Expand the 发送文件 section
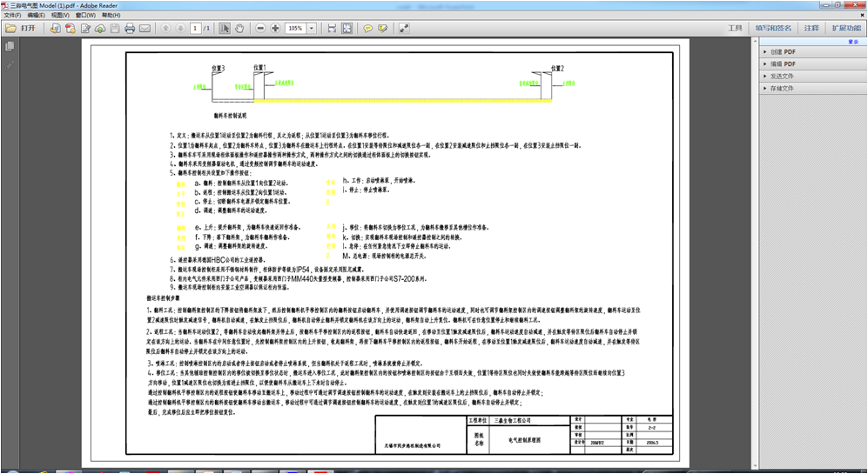The height and width of the screenshot is (474, 868). click(x=781, y=77)
